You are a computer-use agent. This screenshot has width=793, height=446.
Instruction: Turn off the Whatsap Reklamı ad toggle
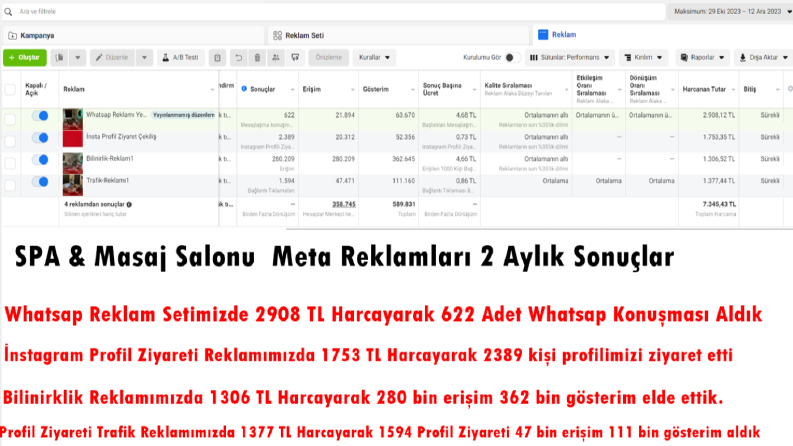click(40, 116)
